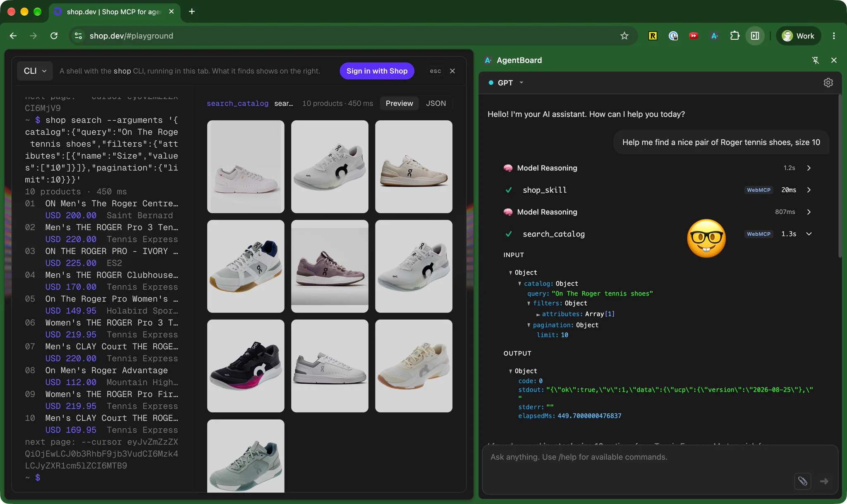Image resolution: width=847 pixels, height=504 pixels.
Task: Open Chrome three-dot menu
Action: click(834, 36)
